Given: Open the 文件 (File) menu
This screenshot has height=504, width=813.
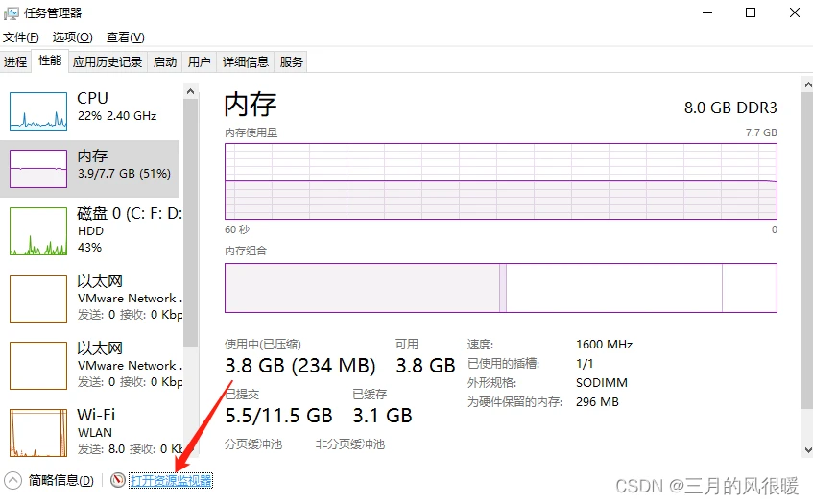Looking at the screenshot, I should click(20, 37).
